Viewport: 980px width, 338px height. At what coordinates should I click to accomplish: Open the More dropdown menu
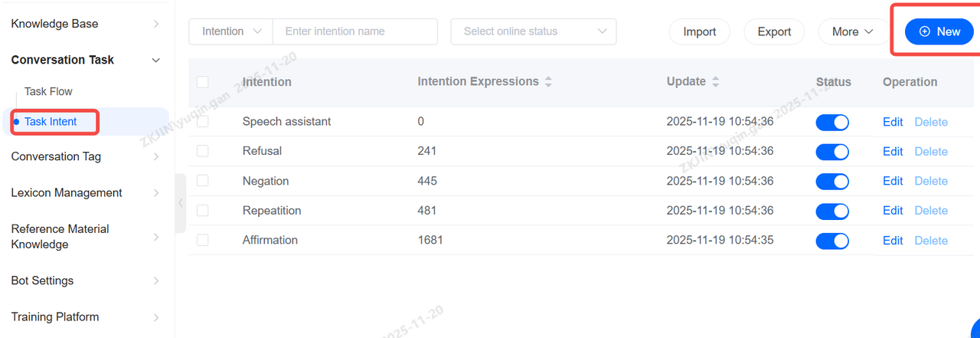pyautogui.click(x=853, y=31)
